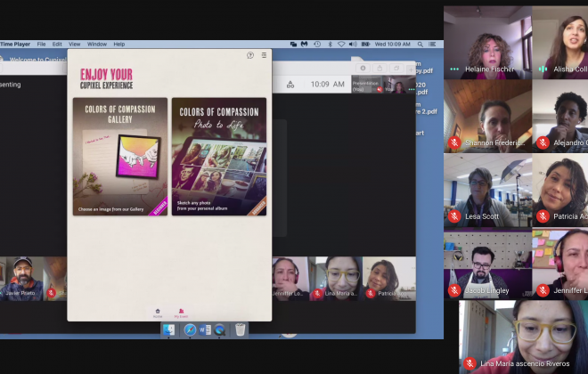
Task: Open help icon in Cupixel app
Action: click(250, 55)
